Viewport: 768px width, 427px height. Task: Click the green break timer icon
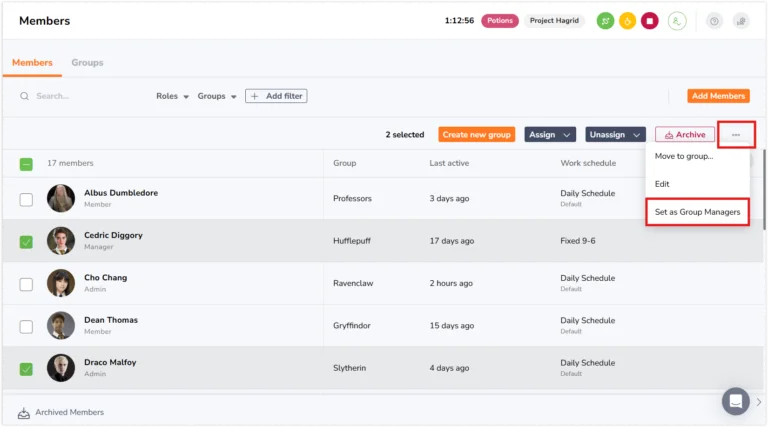(605, 21)
